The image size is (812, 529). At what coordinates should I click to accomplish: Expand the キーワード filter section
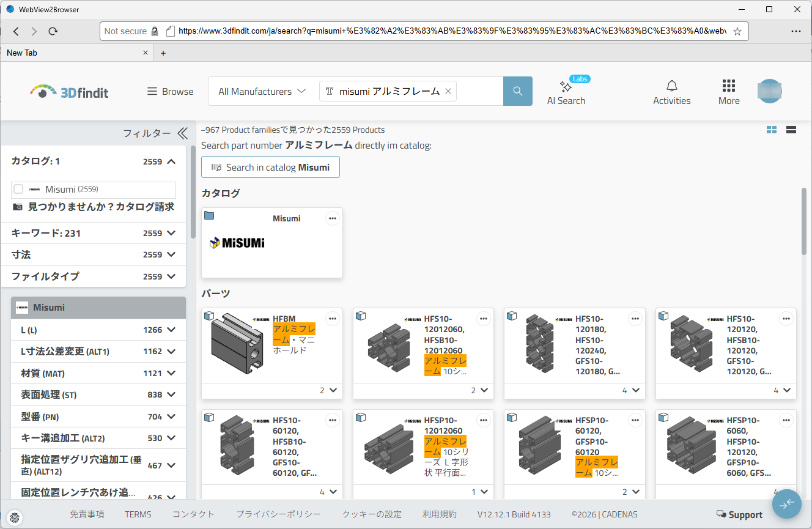[171, 233]
